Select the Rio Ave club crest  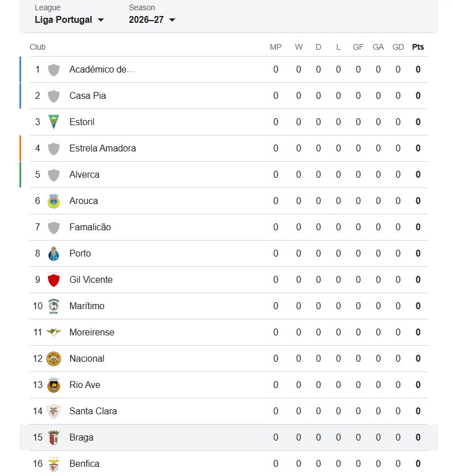click(x=54, y=385)
